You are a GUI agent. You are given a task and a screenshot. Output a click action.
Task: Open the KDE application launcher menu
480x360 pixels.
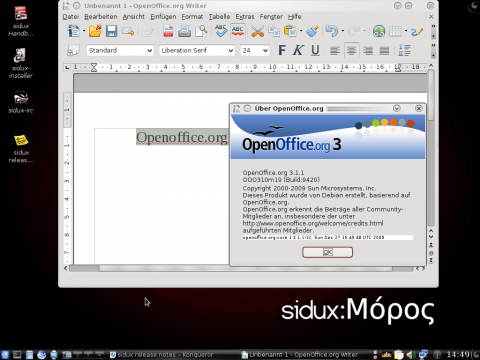coord(5,355)
